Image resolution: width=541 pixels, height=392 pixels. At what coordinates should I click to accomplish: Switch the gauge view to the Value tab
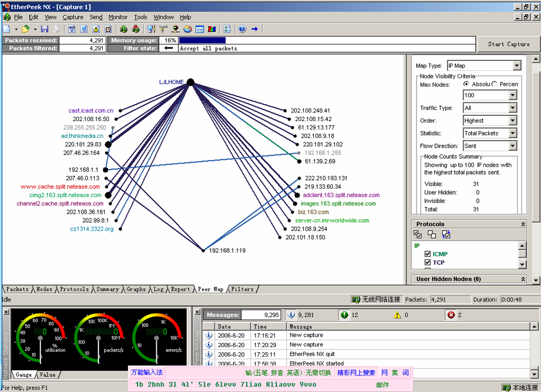[47, 375]
